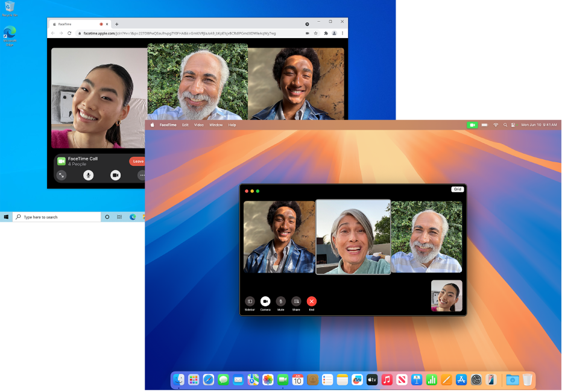Image resolution: width=562 pixels, height=392 pixels.
Task: Toggle the Sidebar in the Mac FaceTime window
Action: click(250, 302)
